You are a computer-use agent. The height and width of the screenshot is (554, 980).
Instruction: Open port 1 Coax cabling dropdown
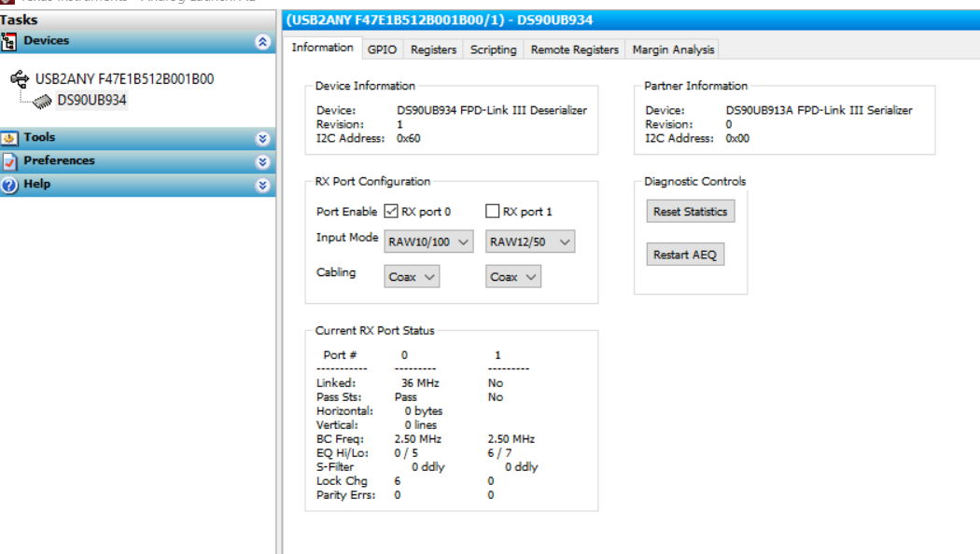tap(513, 277)
